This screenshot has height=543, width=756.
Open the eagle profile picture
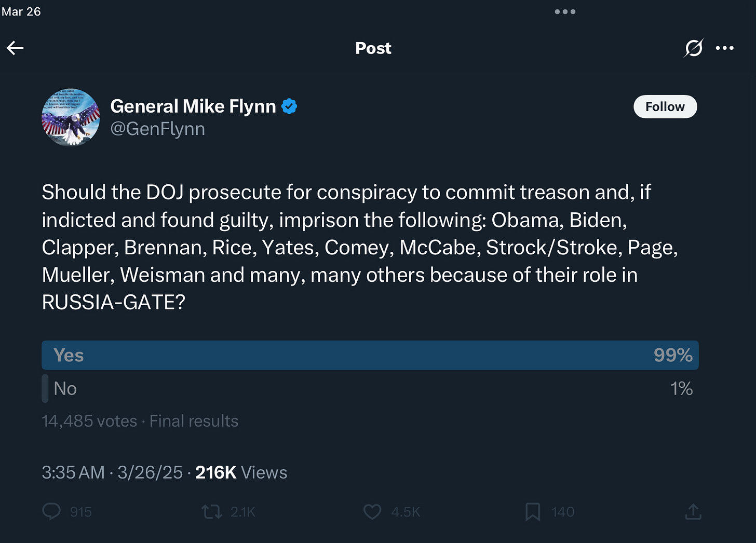[x=71, y=117]
